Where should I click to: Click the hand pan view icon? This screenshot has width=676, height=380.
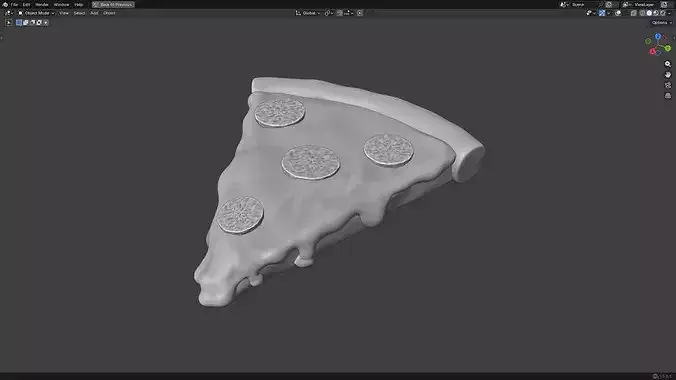668,75
